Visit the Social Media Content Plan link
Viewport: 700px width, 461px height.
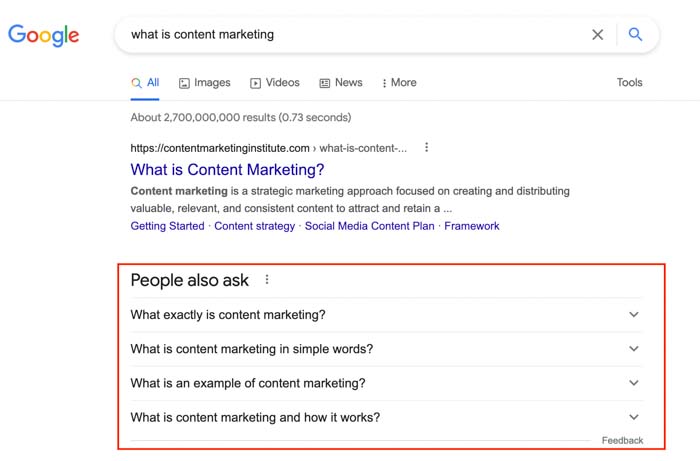tap(370, 226)
